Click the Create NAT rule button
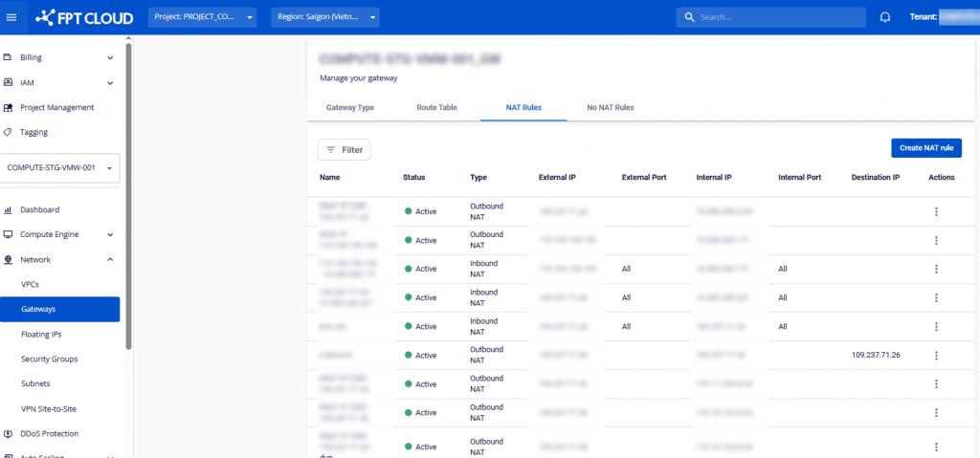Viewport: 980px width, 458px height. [x=925, y=148]
